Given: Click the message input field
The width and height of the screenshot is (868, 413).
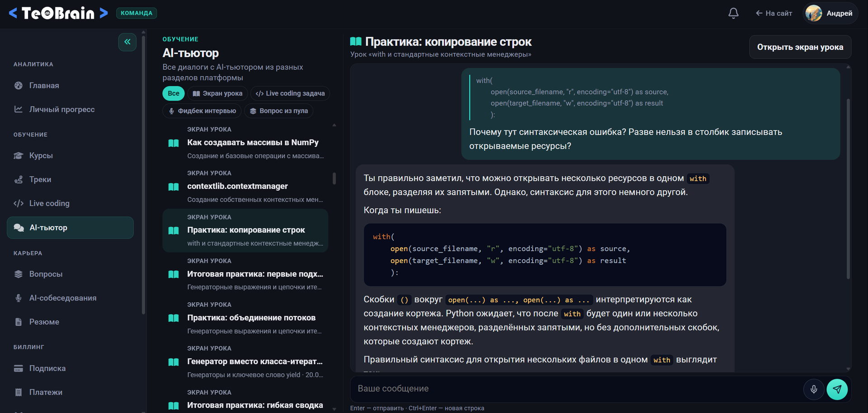Looking at the screenshot, I should 576,389.
